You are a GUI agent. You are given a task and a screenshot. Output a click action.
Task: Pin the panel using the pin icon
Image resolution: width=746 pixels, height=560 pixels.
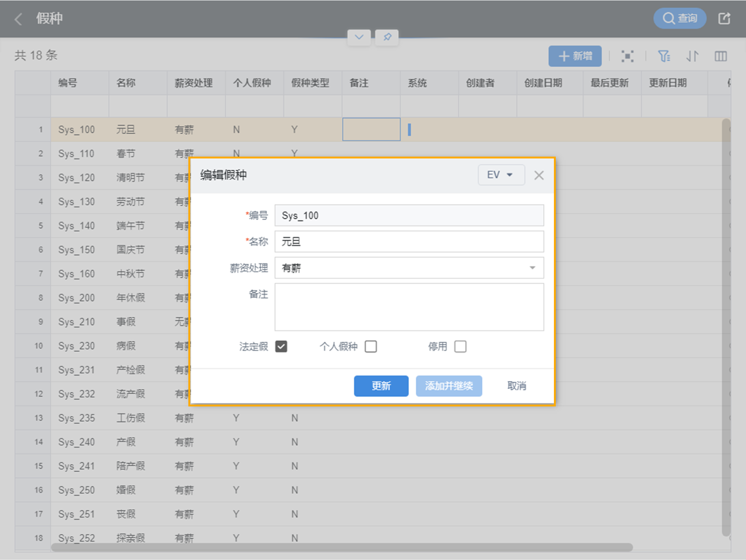(x=387, y=37)
